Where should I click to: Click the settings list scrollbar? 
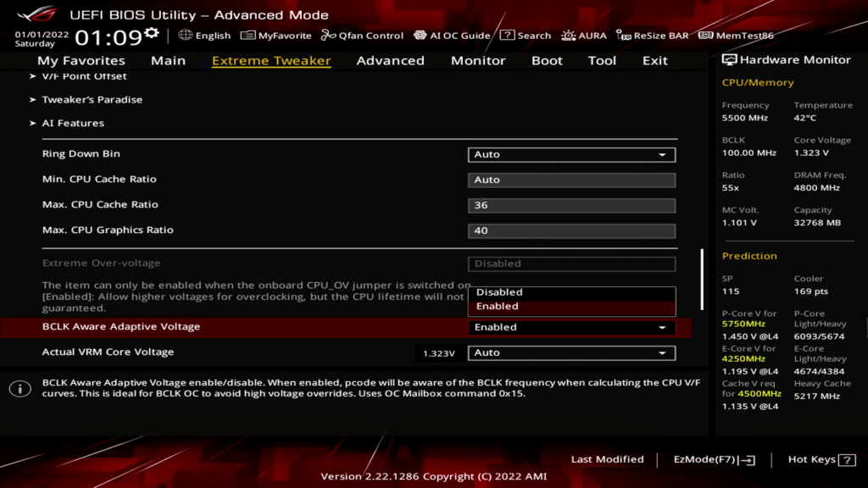(x=702, y=280)
